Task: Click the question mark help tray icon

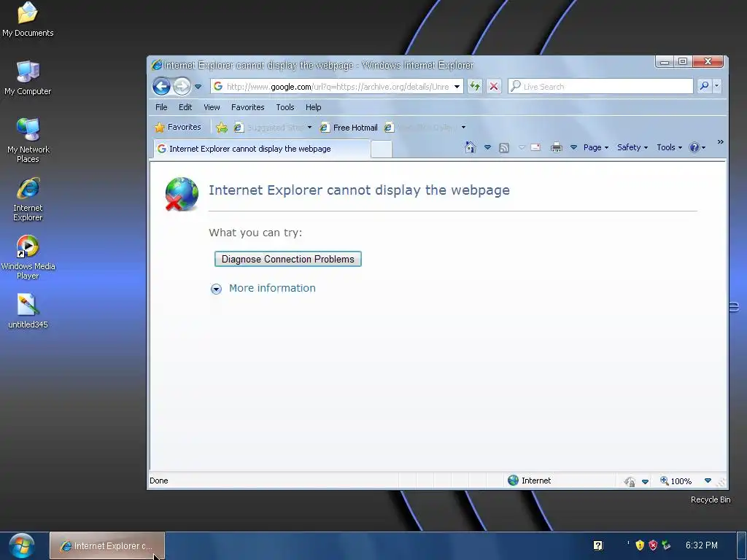Action: click(x=598, y=545)
